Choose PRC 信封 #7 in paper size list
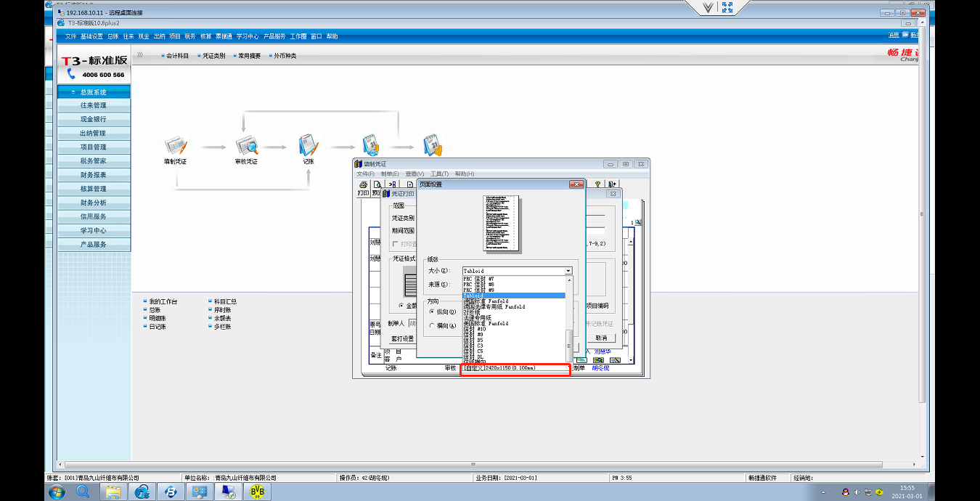 [514, 279]
